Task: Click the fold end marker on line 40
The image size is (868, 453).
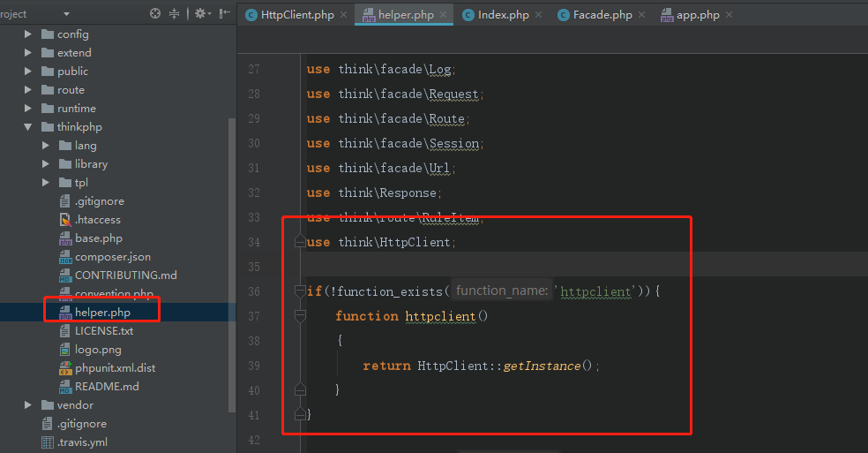Action: [x=300, y=389]
